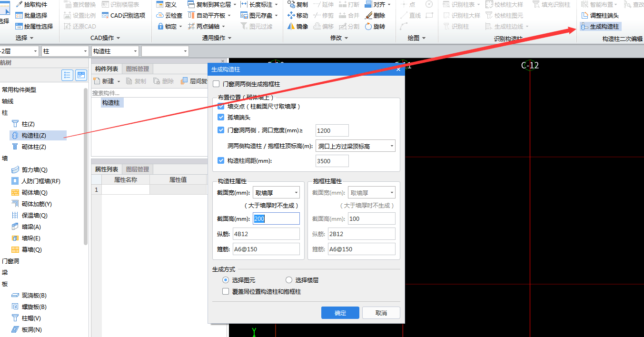The height and width of the screenshot is (337, 644).
Task: Uncheck 构造柱间距 spacing checkbox
Action: [x=221, y=160]
